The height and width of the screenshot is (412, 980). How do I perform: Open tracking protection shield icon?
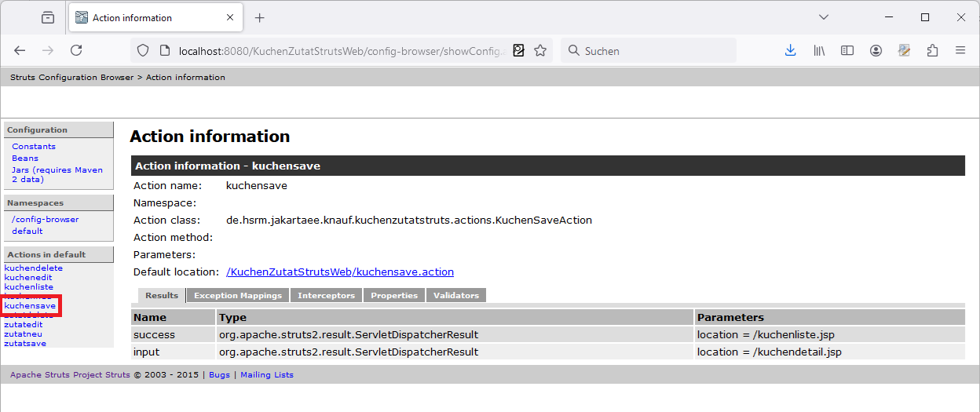point(143,50)
